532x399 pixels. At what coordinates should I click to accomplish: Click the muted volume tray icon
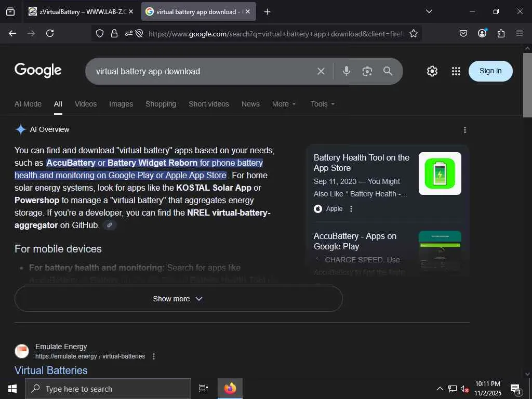tap(464, 389)
